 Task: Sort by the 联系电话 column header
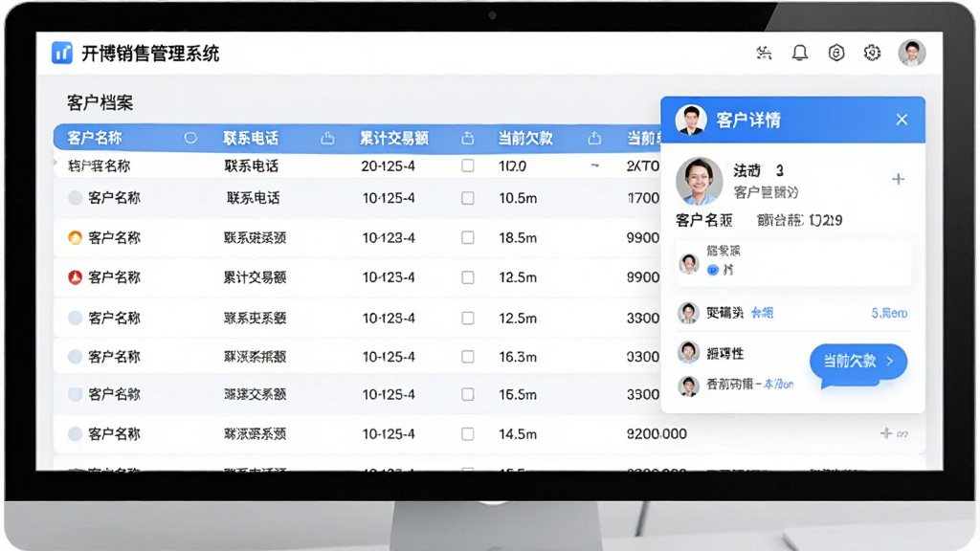[x=251, y=138]
